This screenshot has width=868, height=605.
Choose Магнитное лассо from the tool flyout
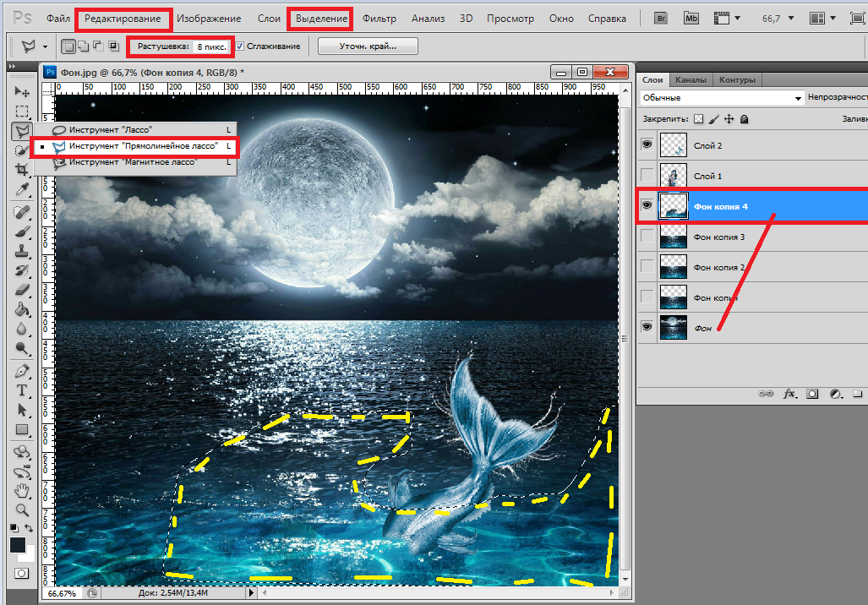133,162
